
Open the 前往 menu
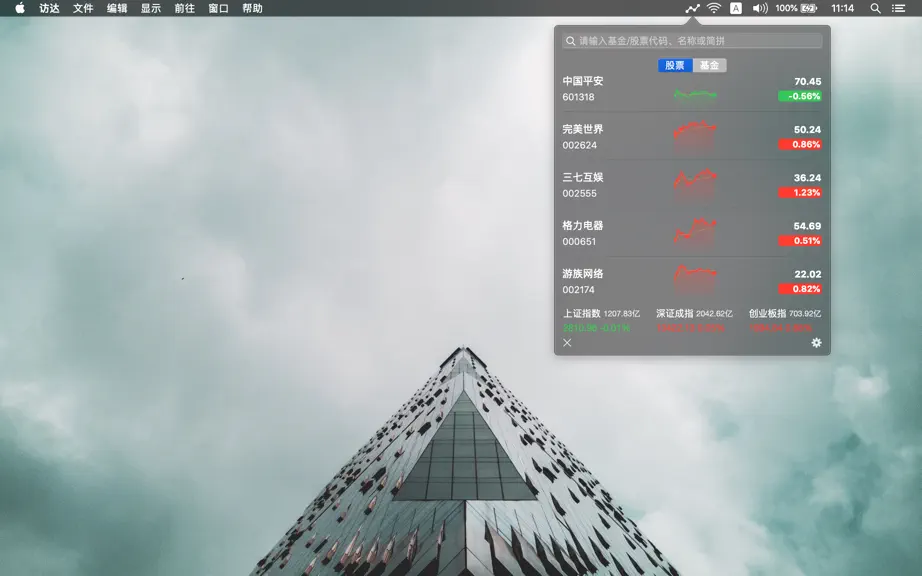pos(185,8)
